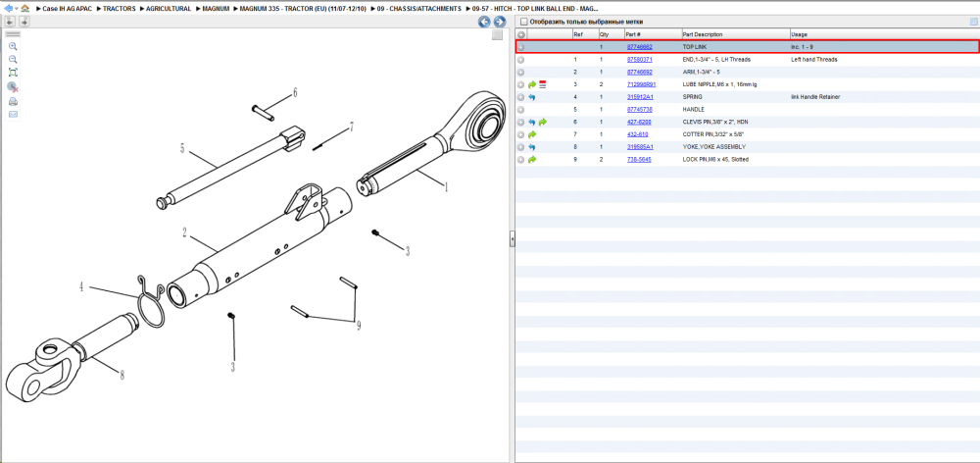Clear the highlighted callout selections icon
The height and width of the screenshot is (463, 980).
coord(13,87)
